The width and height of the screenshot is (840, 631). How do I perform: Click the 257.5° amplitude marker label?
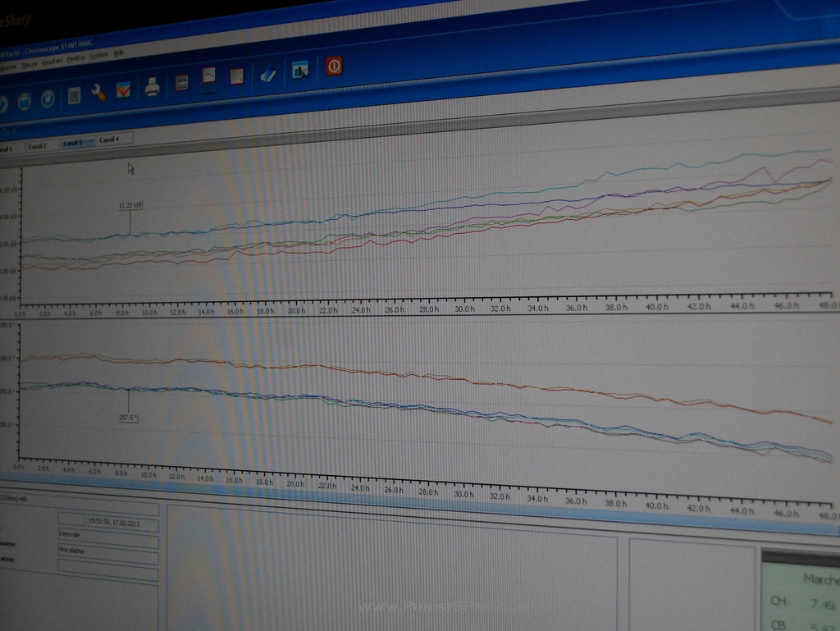tap(129, 418)
